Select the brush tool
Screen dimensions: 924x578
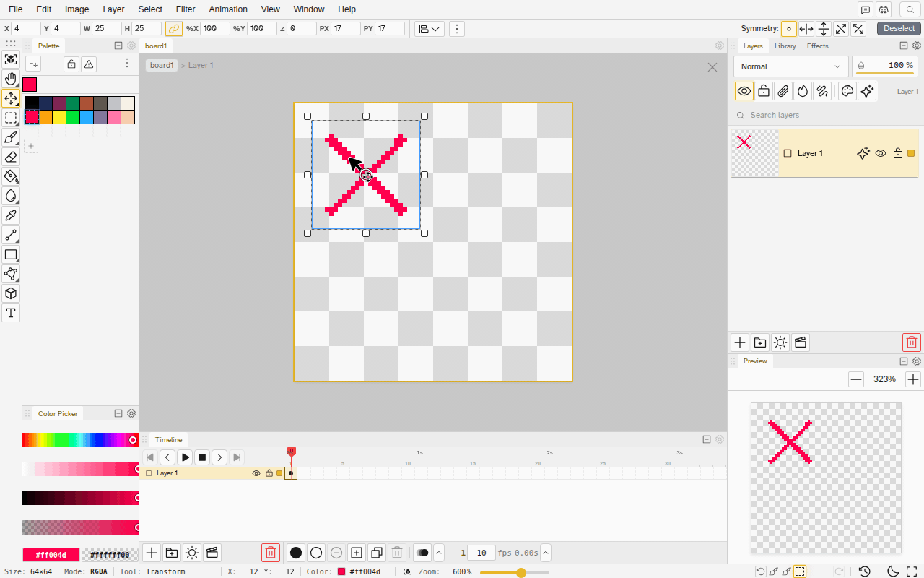click(x=11, y=137)
